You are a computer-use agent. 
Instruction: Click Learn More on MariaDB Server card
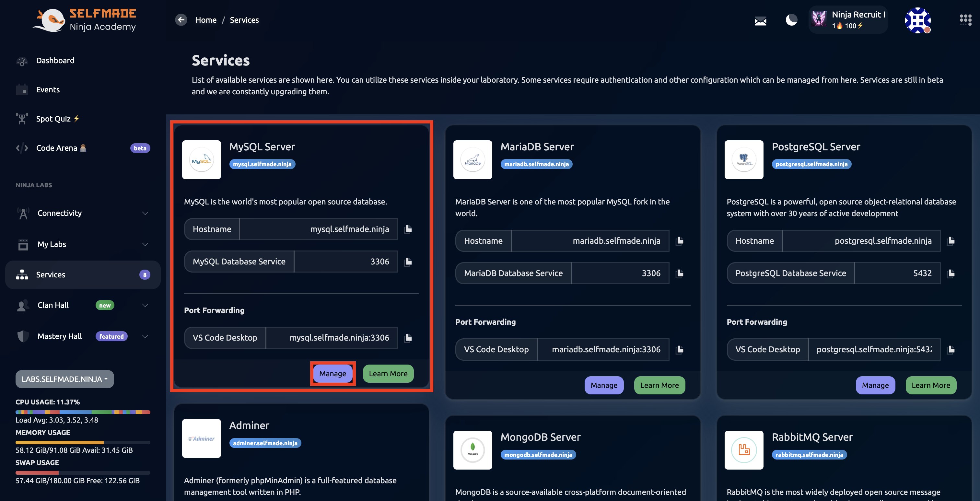pyautogui.click(x=659, y=385)
